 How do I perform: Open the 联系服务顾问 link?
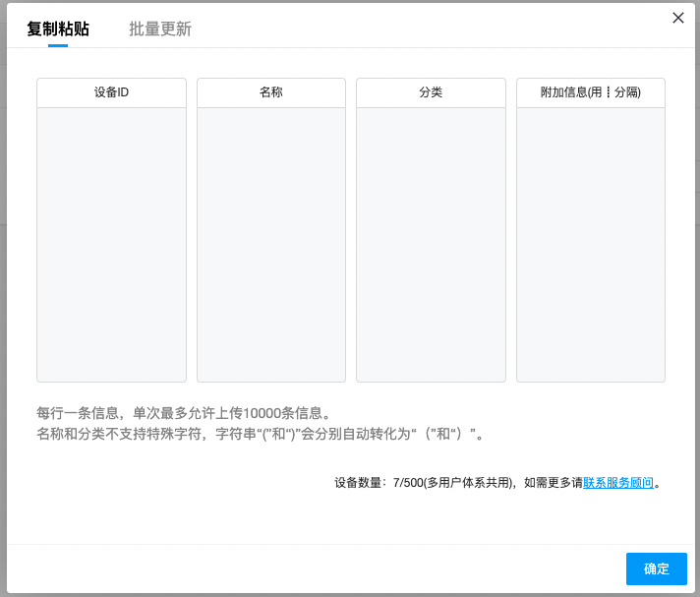617,483
